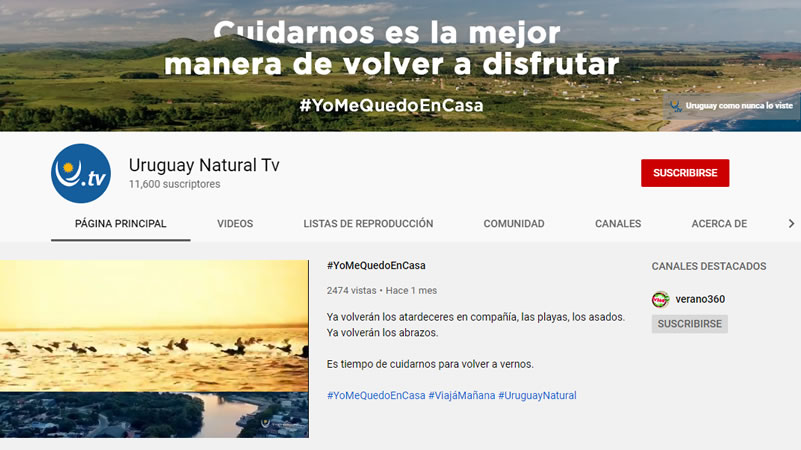Viewport: 801px width, 450px height.
Task: Switch to the VIDEOS tab
Action: tap(235, 224)
